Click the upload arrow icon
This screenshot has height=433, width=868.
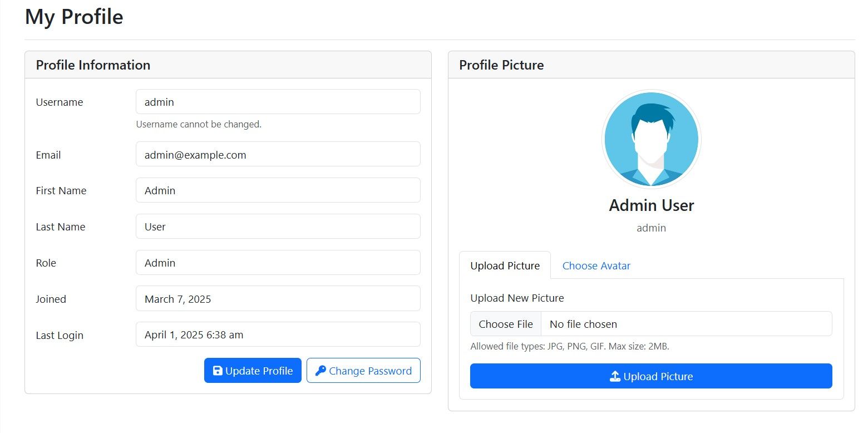tap(615, 377)
